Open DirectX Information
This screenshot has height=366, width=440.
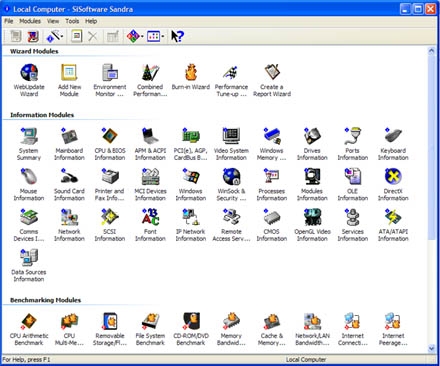(393, 184)
